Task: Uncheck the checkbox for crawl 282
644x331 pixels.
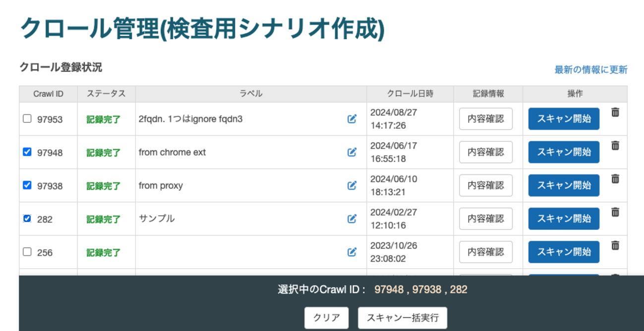Action: pyautogui.click(x=27, y=218)
